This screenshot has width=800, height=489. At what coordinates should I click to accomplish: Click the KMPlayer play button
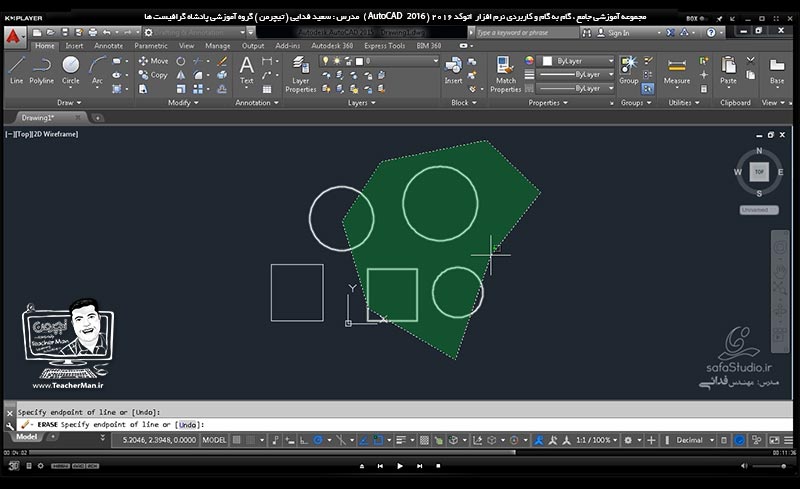[399, 466]
